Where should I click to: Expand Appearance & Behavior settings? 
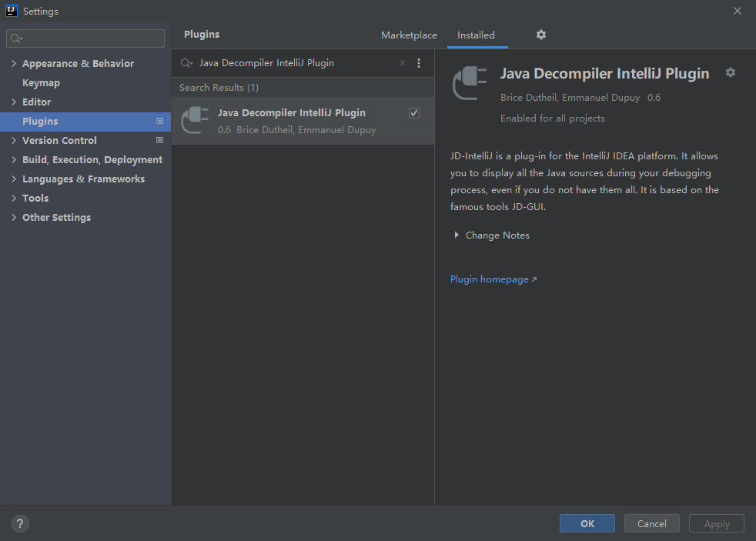coord(14,63)
